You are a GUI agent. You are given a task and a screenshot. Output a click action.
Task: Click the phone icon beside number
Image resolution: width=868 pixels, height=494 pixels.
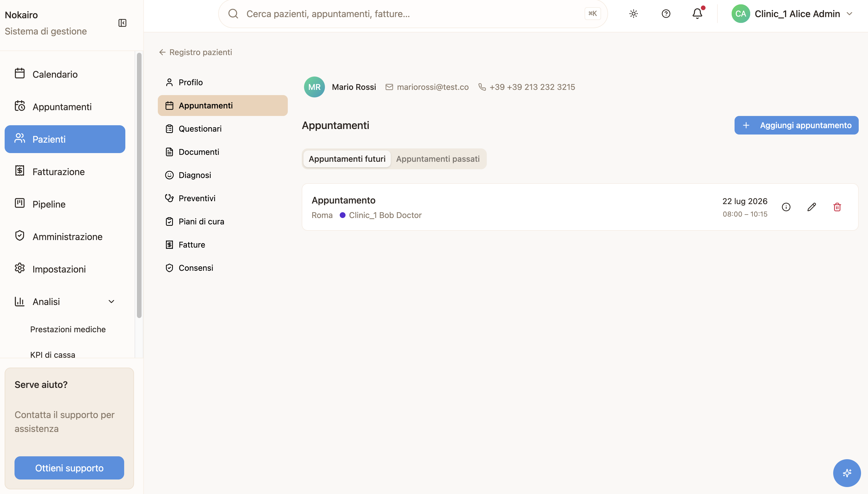tap(482, 87)
